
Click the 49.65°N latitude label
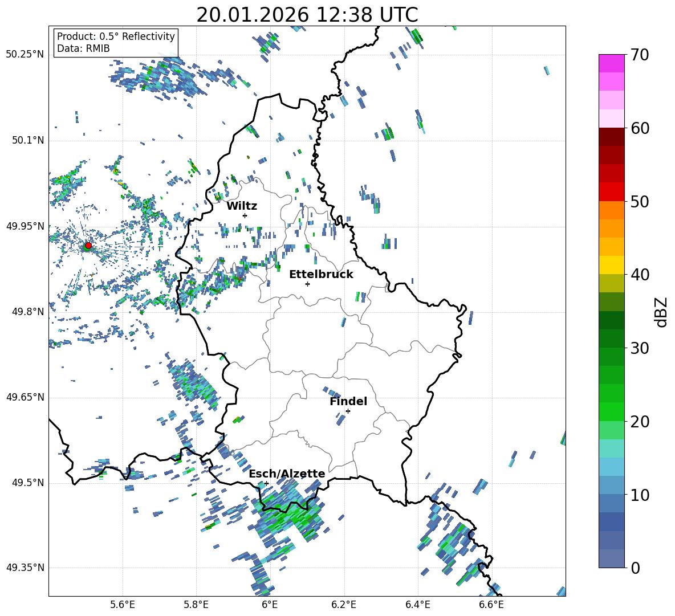click(25, 397)
